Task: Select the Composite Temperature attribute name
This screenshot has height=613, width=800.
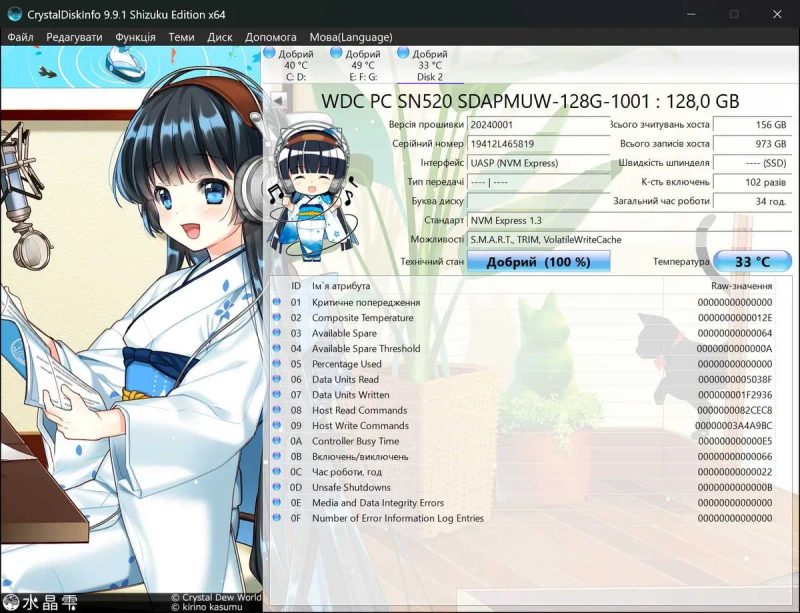Action: tap(363, 317)
